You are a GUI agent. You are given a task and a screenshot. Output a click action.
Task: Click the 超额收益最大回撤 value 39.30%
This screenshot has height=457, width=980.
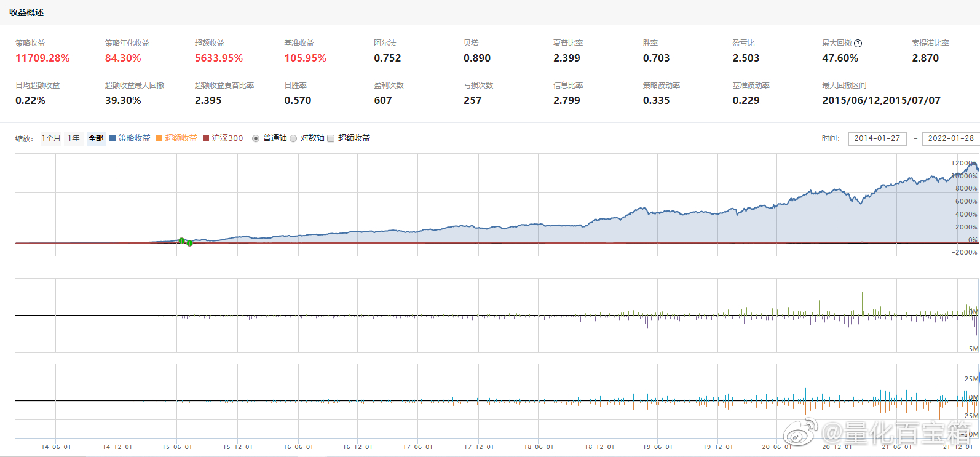tap(123, 101)
